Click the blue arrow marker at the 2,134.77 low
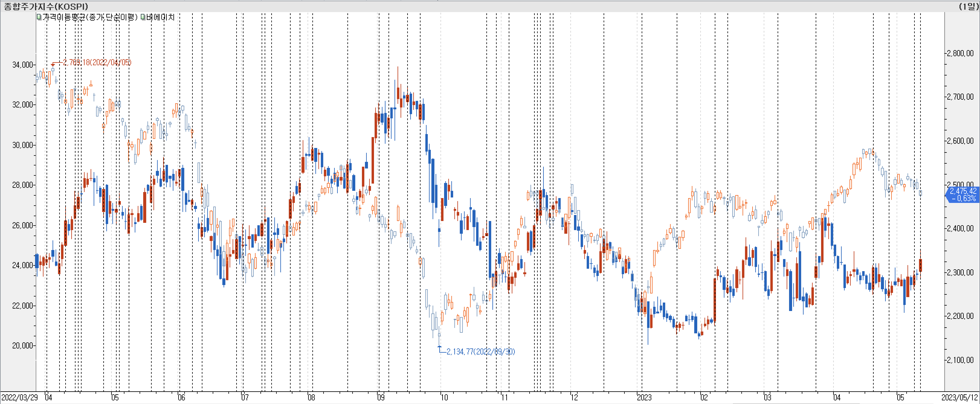Viewport: 980px width, 404px height. [x=440, y=347]
